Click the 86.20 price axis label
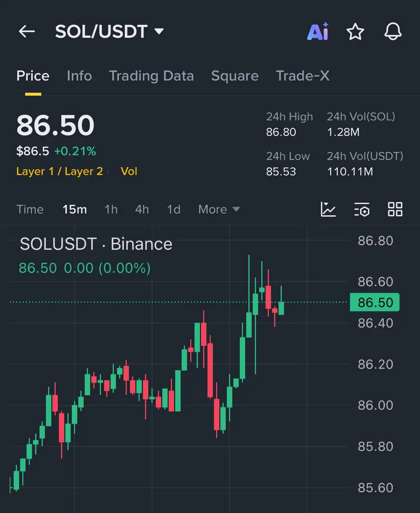 (376, 364)
